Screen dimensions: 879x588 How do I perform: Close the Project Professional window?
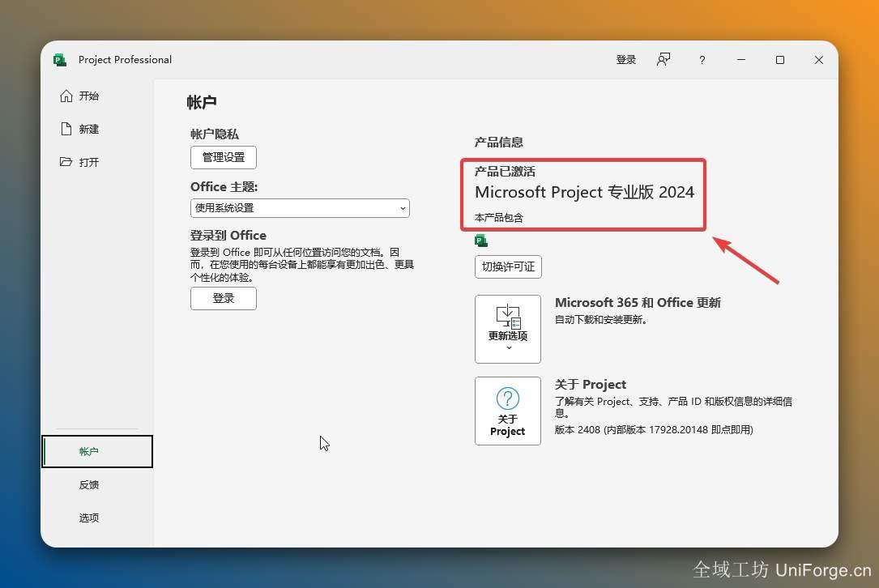pyautogui.click(x=818, y=60)
